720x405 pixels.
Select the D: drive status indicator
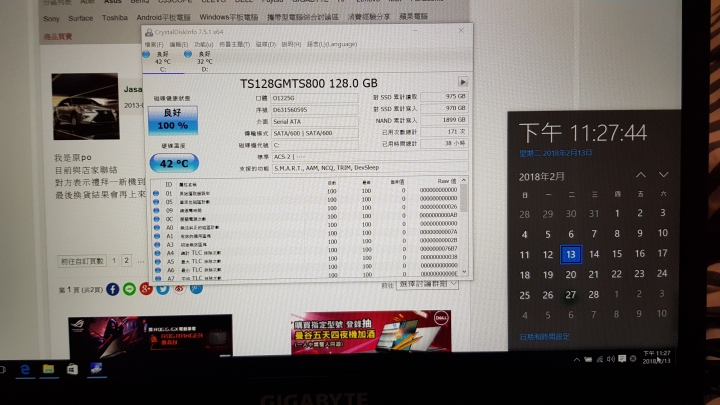point(188,54)
